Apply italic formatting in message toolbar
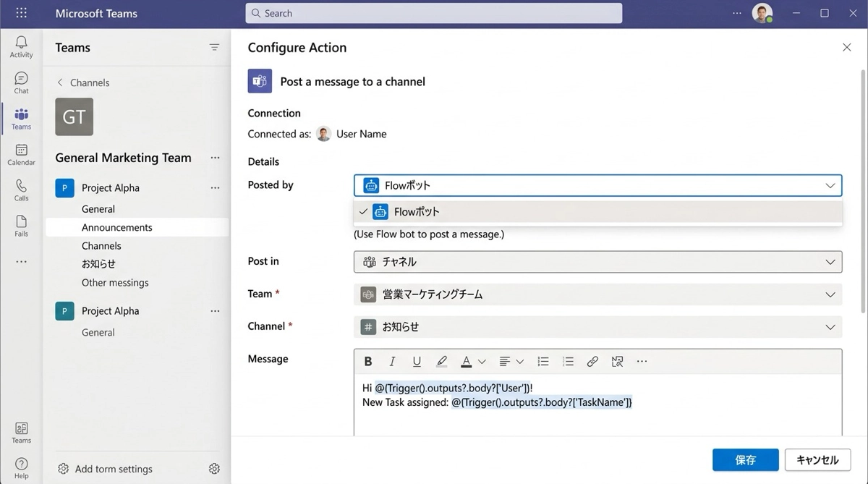This screenshot has height=484, width=868. click(392, 362)
